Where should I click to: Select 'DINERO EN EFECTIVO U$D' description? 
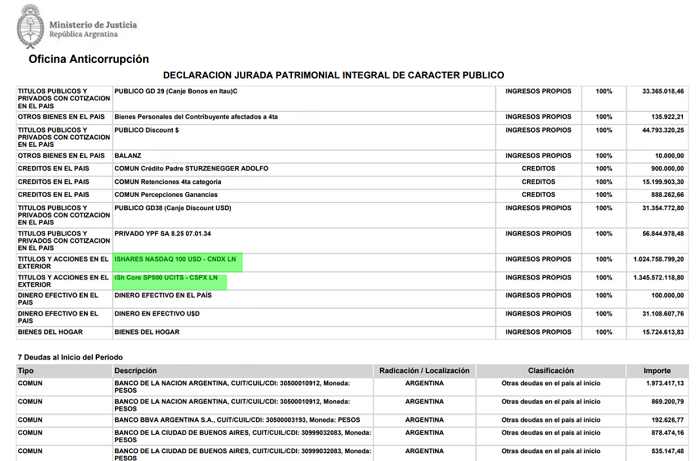(157, 314)
